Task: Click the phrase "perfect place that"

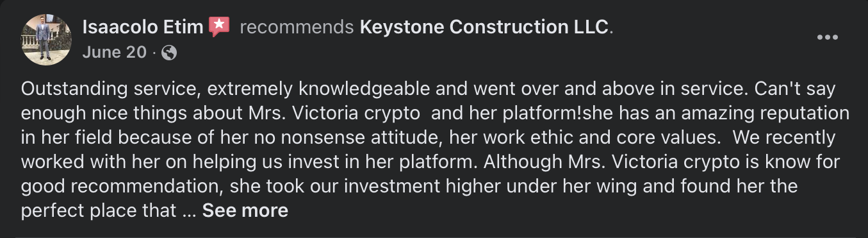Action: (x=99, y=210)
